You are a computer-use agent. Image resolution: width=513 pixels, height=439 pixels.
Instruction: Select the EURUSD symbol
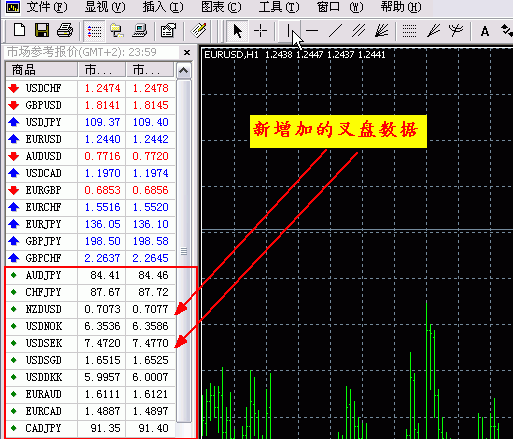pyautogui.click(x=43, y=139)
